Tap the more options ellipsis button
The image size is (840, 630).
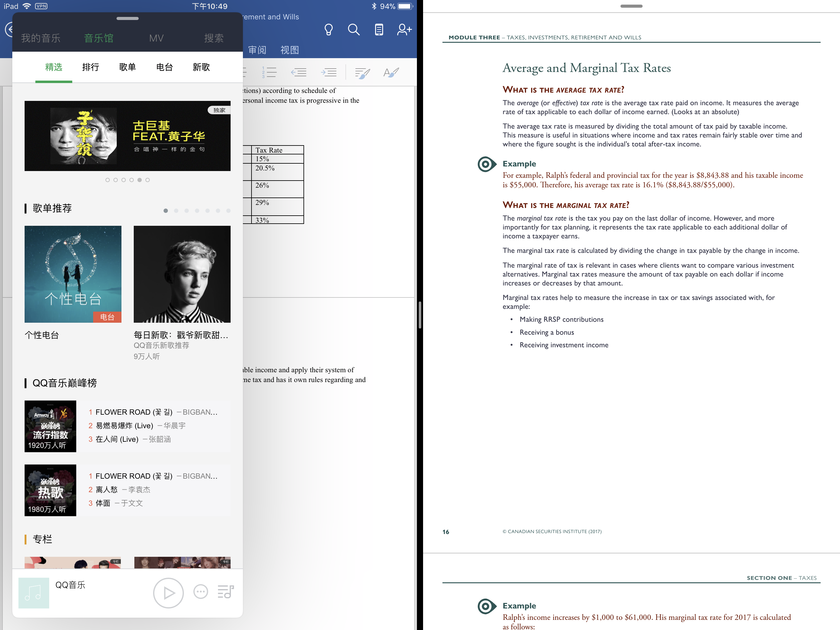pyautogui.click(x=200, y=592)
